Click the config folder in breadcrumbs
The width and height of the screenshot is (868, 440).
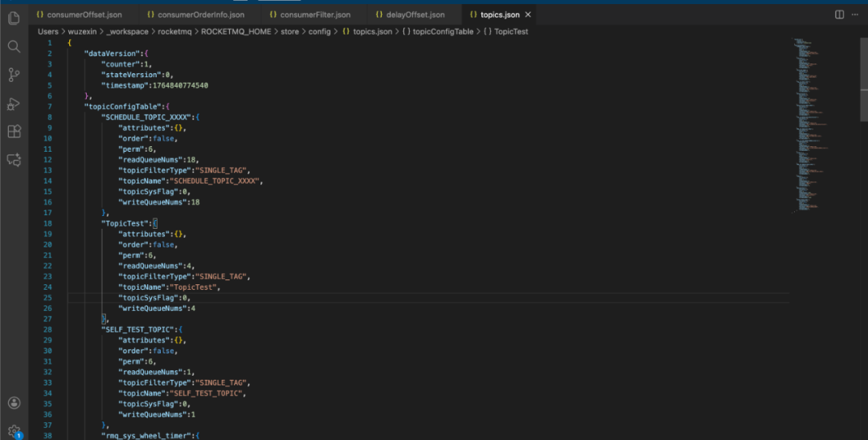(x=319, y=31)
